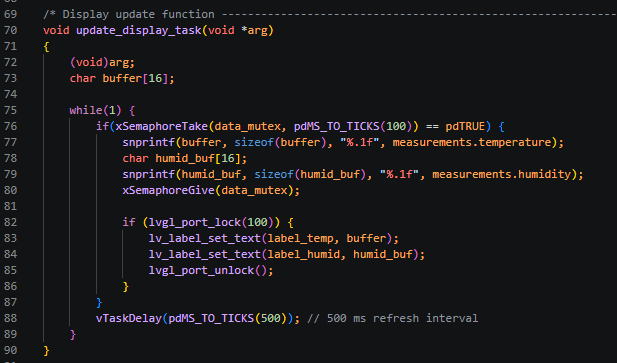The height and width of the screenshot is (363, 617).
Task: Click the lvgl_port_lock call
Action: pyautogui.click(x=195, y=223)
